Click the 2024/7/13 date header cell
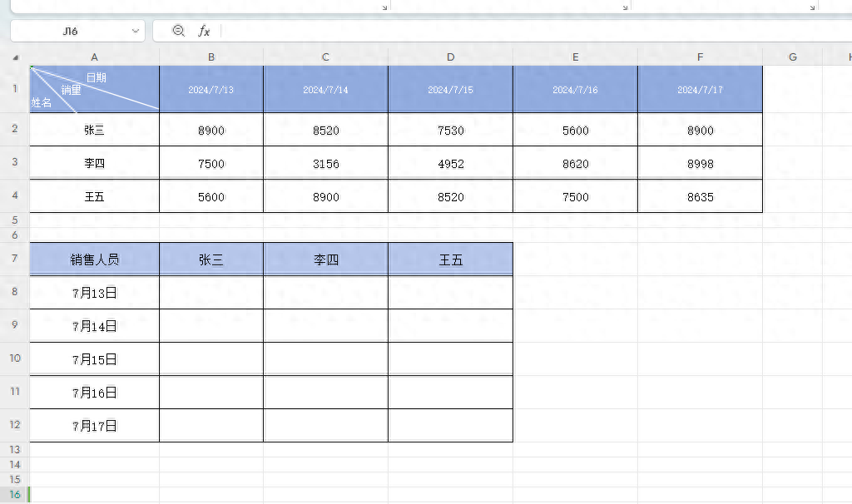This screenshot has width=852, height=504. [211, 90]
